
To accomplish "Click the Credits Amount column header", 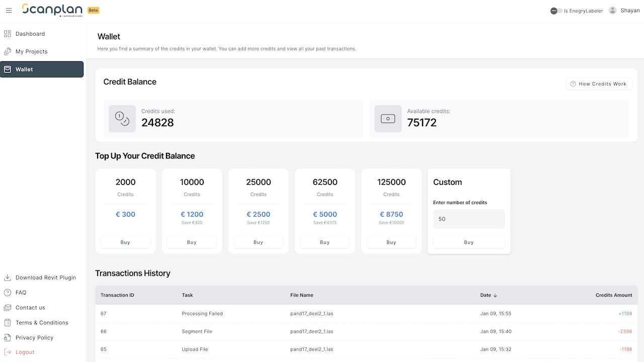I will (614, 295).
